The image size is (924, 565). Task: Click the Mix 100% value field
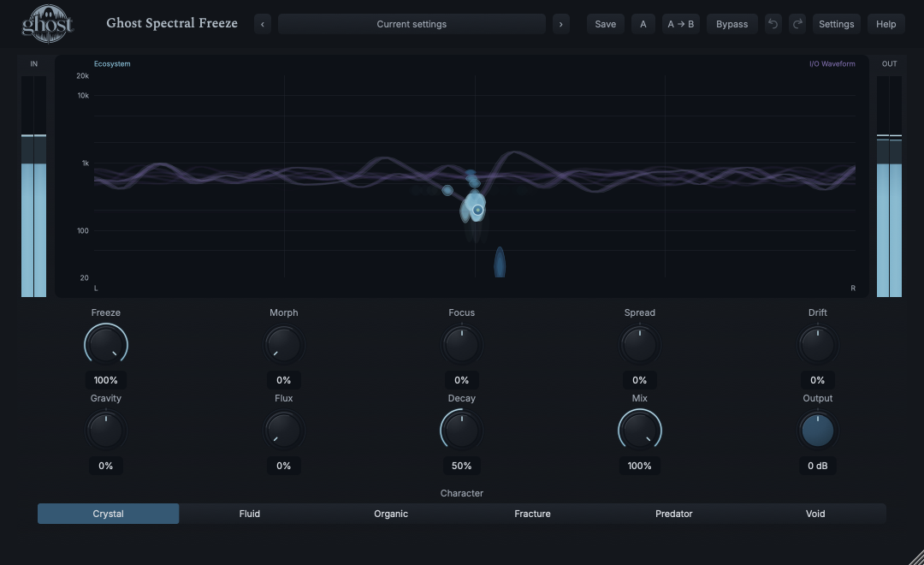click(639, 466)
